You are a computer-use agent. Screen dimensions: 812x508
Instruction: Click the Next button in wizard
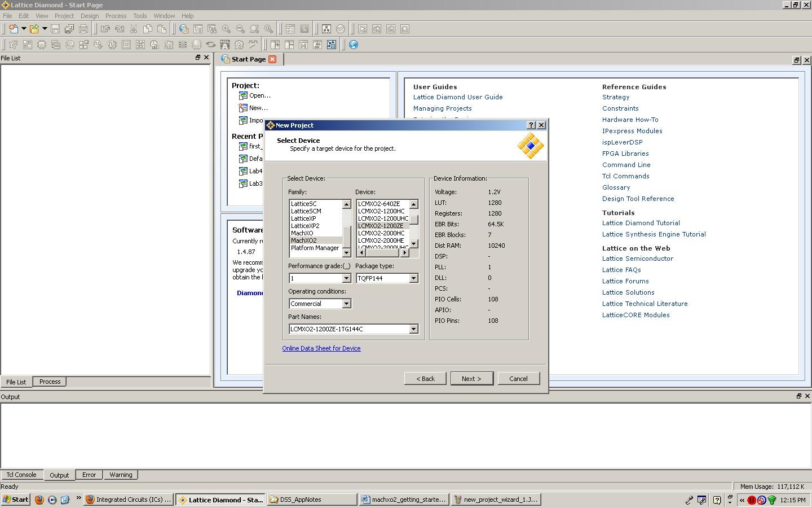[x=471, y=379]
